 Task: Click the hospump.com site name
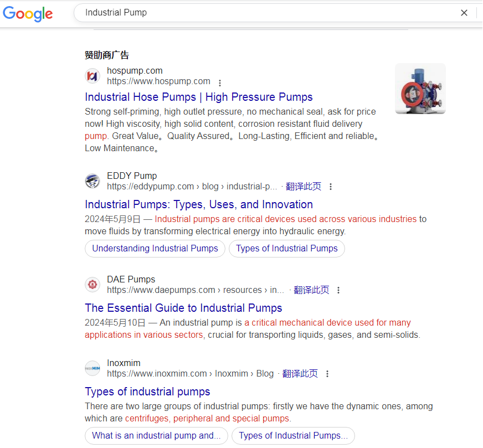click(135, 71)
